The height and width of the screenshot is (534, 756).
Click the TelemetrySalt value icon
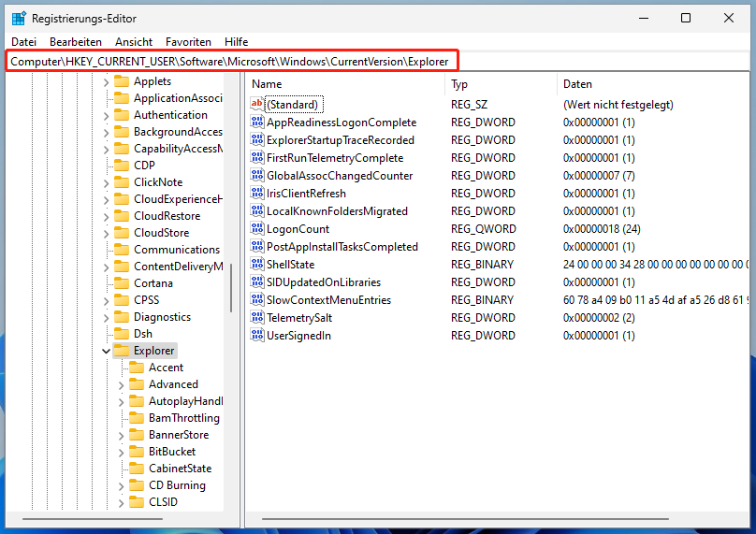257,318
